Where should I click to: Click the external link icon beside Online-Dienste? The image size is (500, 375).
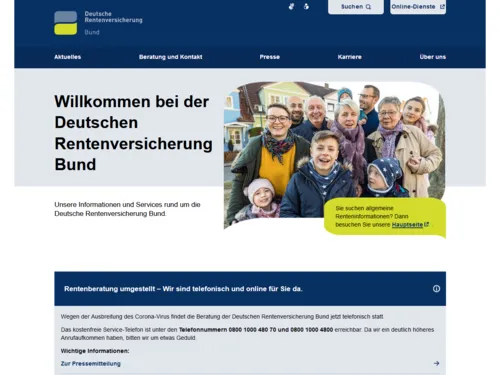(442, 7)
